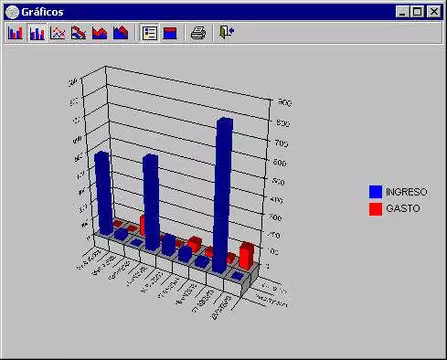The width and height of the screenshot is (447, 360).
Task: Click the GASTO legend label
Action: 403,208
